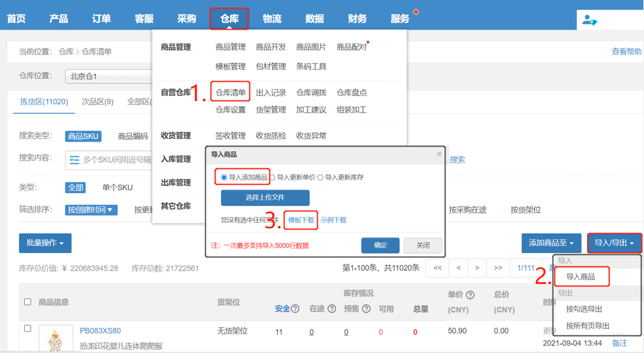Click the list icon in search content box
This screenshot has width=644, height=353.
tap(74, 160)
